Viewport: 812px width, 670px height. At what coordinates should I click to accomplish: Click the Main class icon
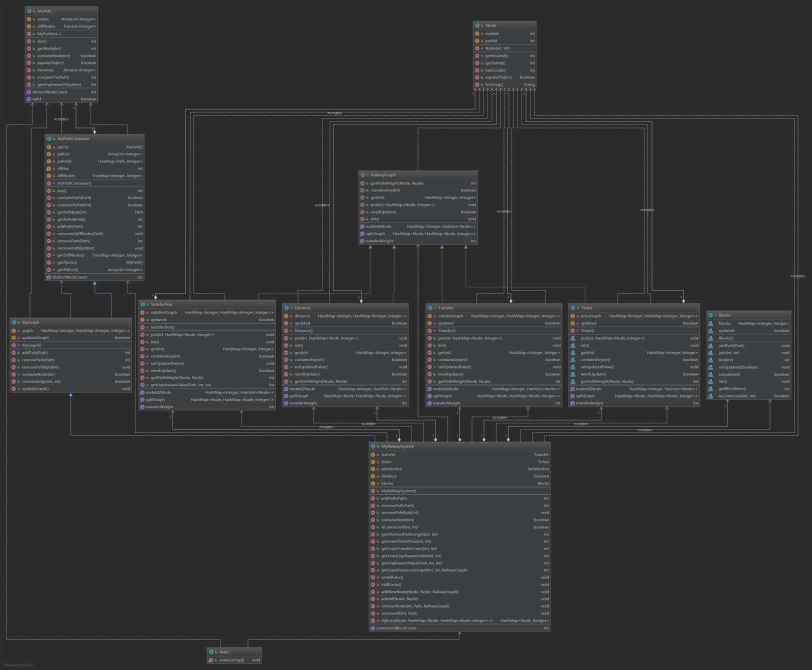pyautogui.click(x=211, y=652)
